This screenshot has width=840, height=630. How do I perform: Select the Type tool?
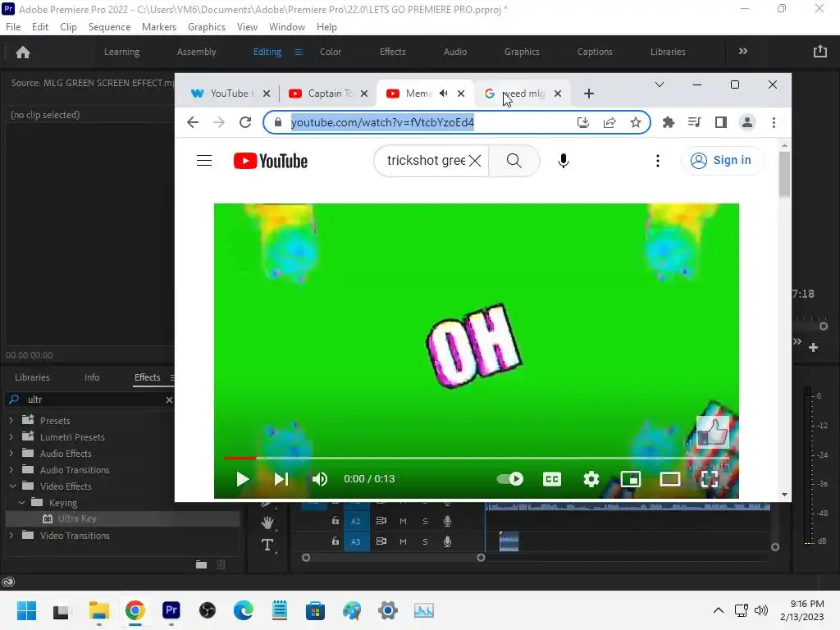tap(267, 546)
